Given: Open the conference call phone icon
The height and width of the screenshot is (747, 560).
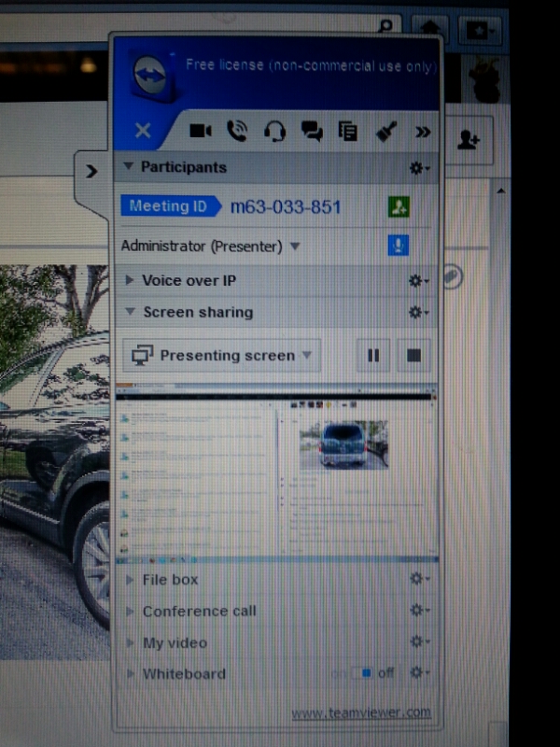Looking at the screenshot, I should (x=237, y=131).
